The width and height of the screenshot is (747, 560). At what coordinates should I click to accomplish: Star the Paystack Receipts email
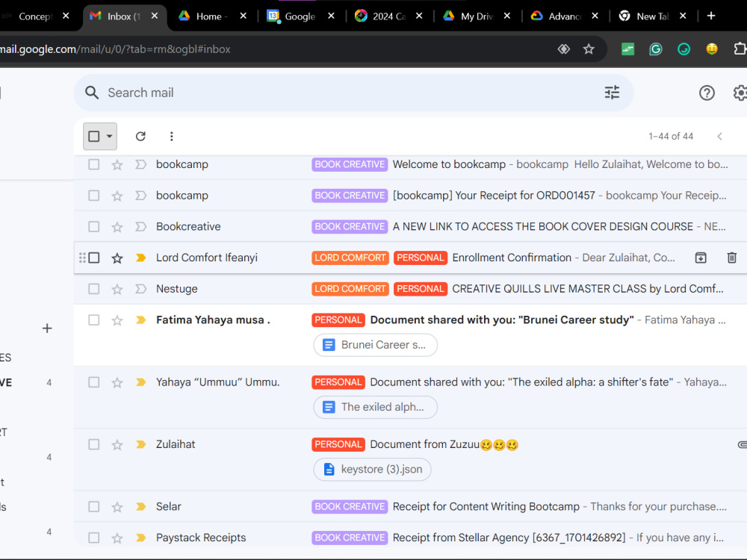(117, 538)
